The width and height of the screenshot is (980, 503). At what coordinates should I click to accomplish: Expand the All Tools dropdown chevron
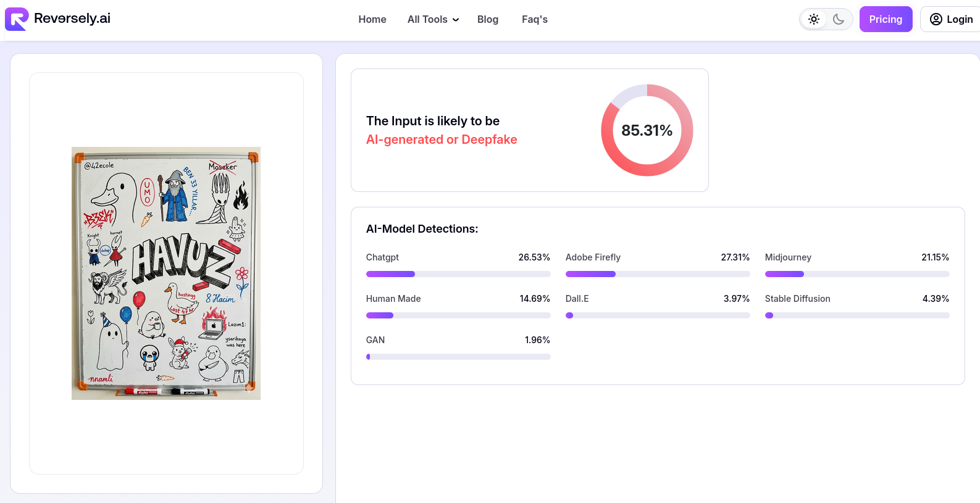click(x=456, y=20)
